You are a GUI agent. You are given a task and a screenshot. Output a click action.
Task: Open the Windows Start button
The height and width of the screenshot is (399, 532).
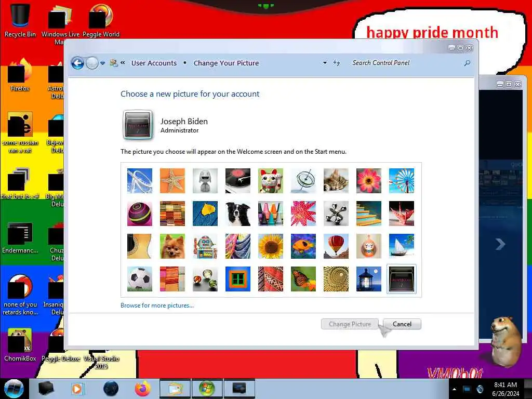coord(14,388)
